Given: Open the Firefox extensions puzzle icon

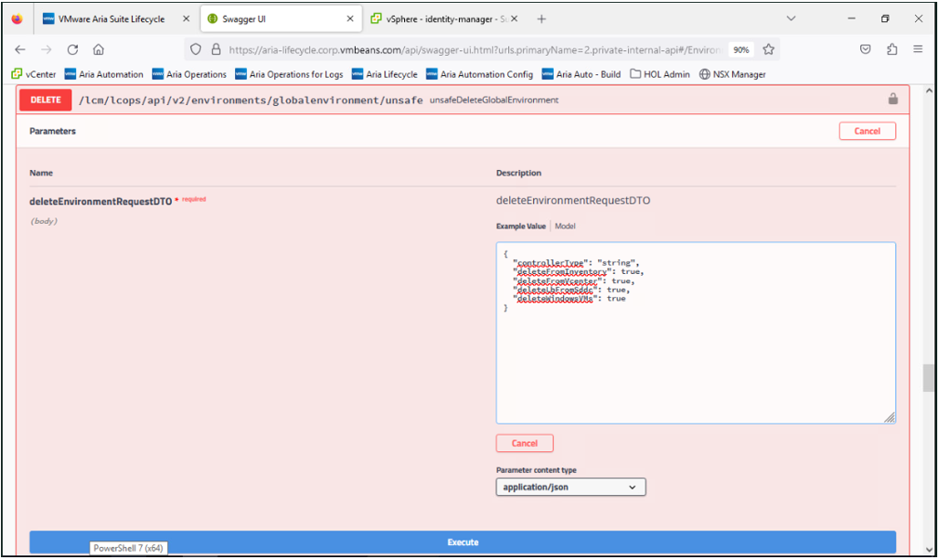Looking at the screenshot, I should point(892,49).
